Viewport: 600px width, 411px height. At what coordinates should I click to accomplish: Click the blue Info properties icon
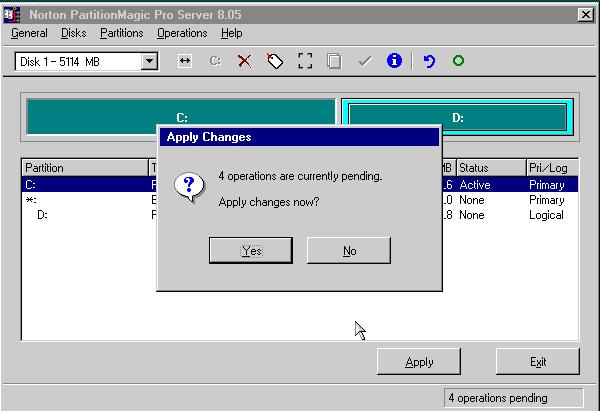tap(394, 60)
